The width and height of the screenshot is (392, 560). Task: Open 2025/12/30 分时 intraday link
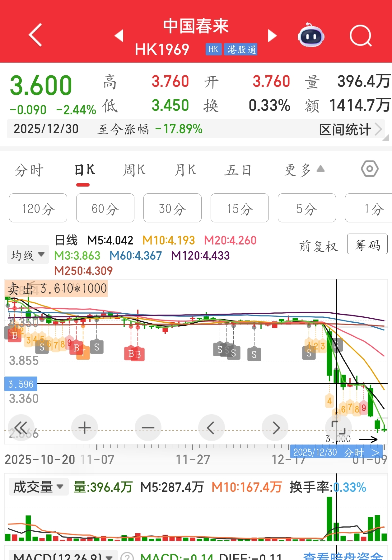(337, 452)
